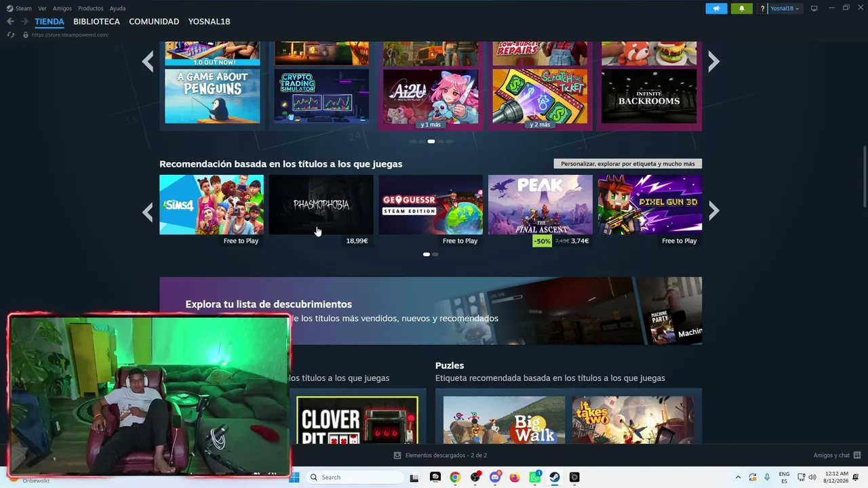Open the volume icon in system tray

tap(812, 477)
